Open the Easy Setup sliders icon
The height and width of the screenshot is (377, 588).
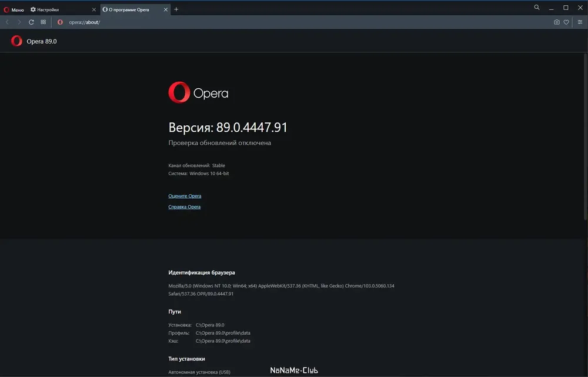click(x=580, y=22)
